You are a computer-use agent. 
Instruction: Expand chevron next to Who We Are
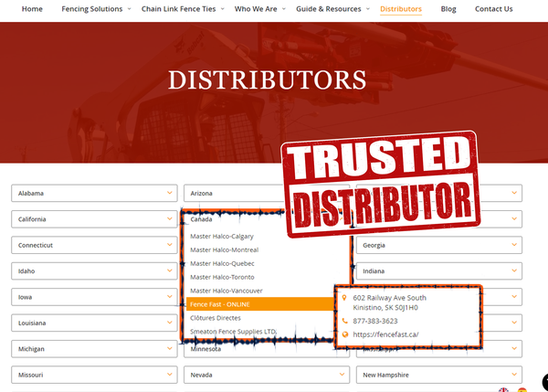tap(284, 9)
